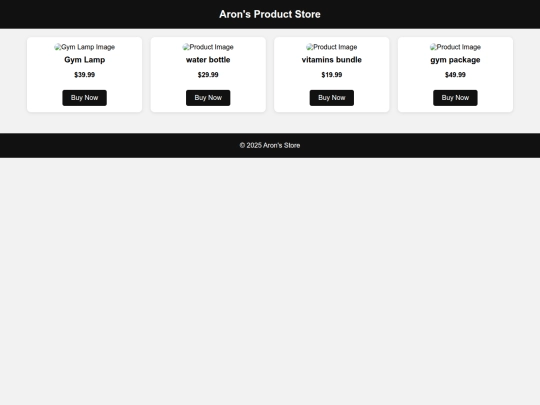Viewport: 540px width, 405px height.
Task: Select the $29.99 price label
Action: 208,75
